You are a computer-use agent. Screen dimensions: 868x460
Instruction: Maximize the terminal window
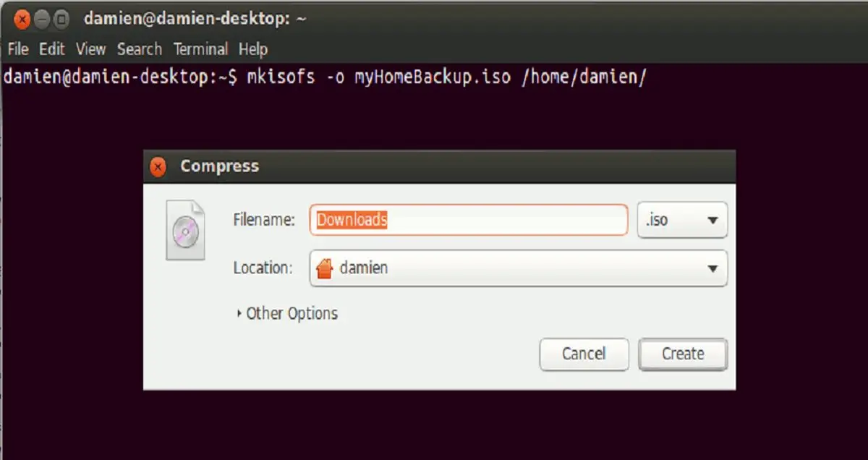pos(61,20)
